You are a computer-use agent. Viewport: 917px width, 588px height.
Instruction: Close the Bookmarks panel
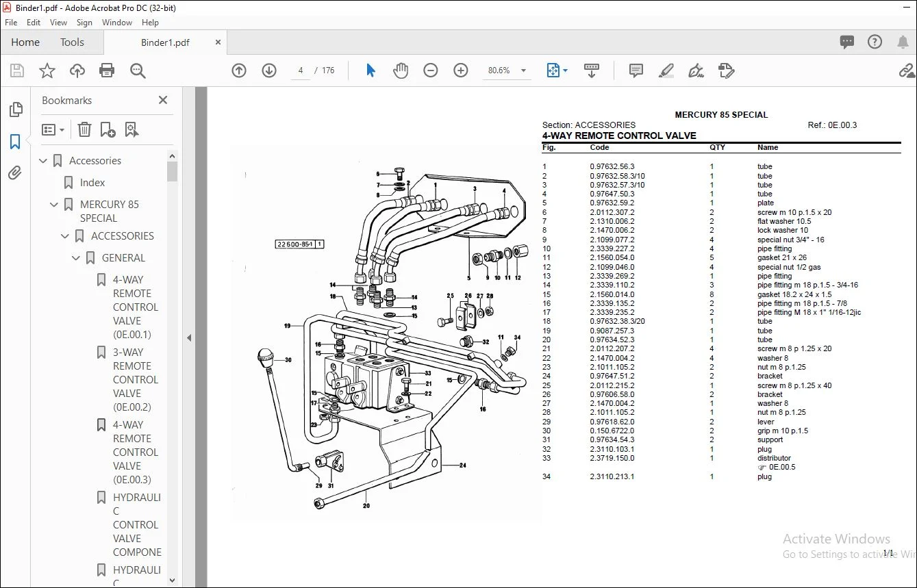[163, 100]
